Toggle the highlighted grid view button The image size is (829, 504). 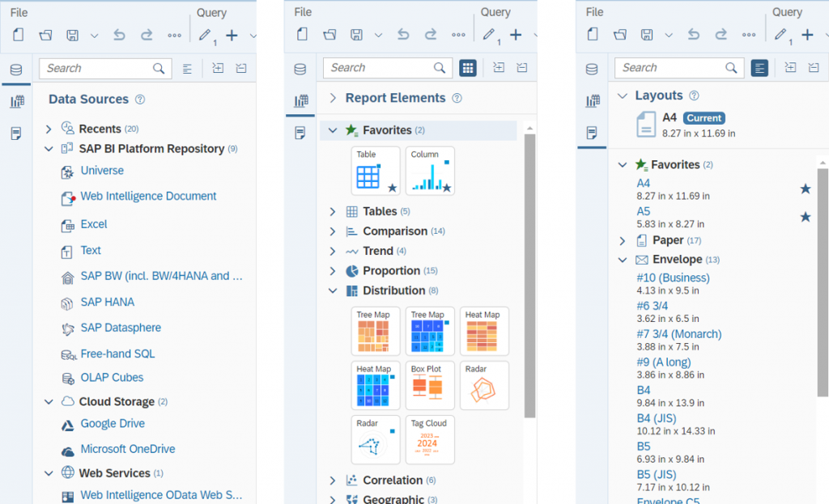(468, 68)
